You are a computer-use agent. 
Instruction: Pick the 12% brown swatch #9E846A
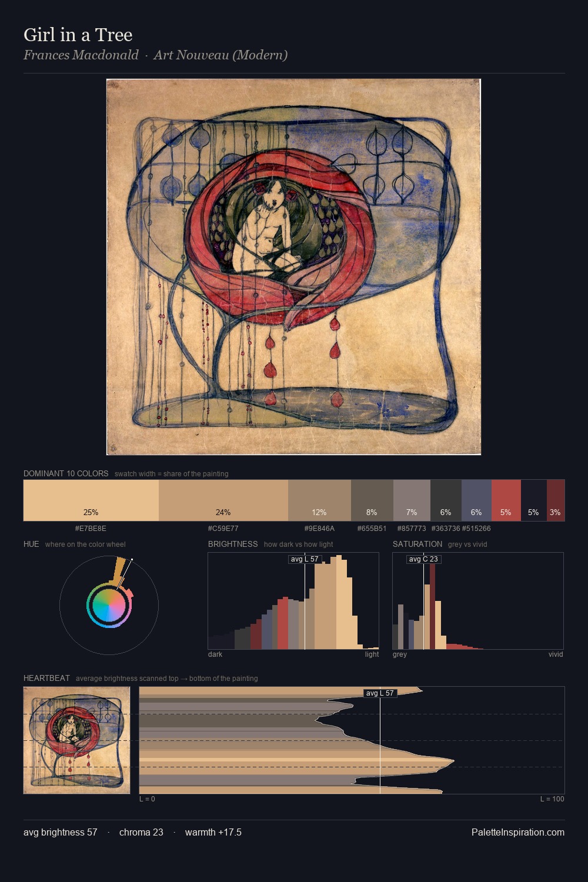[319, 500]
